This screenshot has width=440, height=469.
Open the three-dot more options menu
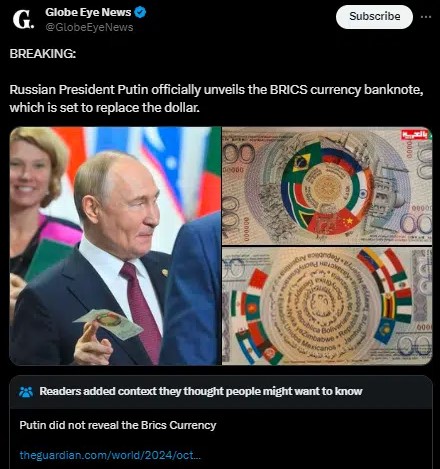click(426, 17)
